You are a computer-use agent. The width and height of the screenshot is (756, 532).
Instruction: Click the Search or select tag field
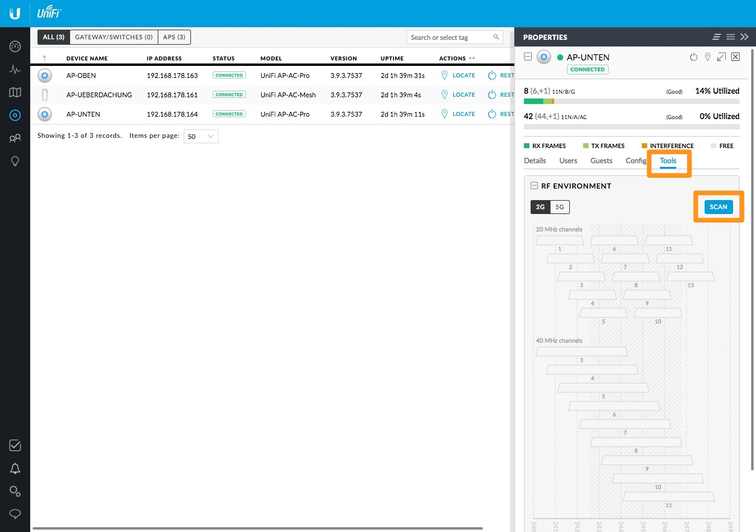[x=455, y=37]
